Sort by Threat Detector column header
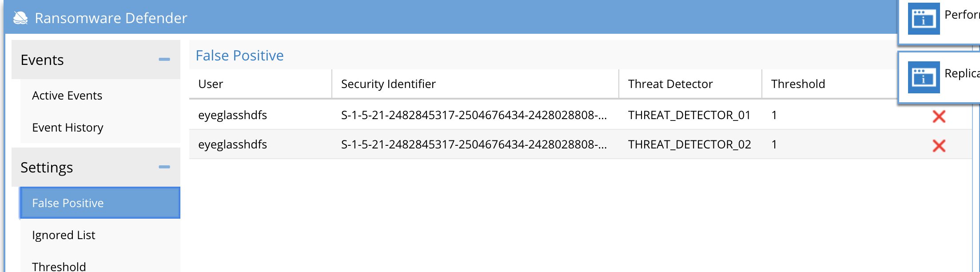980x272 pixels. coord(670,84)
